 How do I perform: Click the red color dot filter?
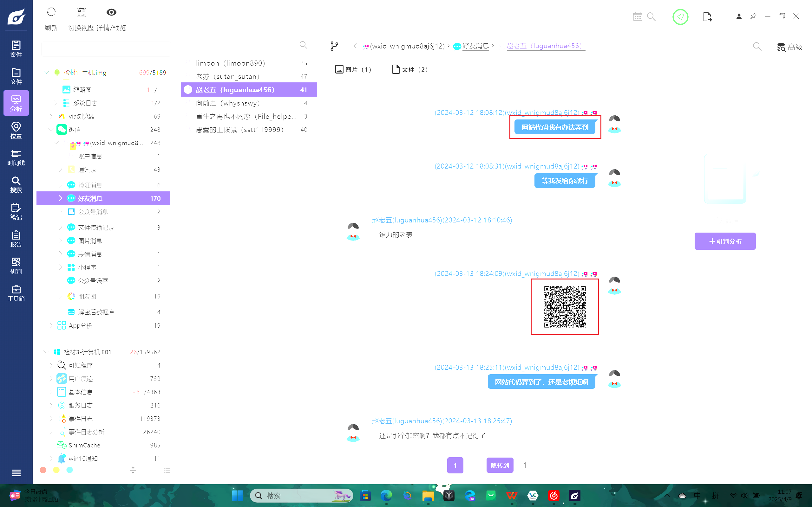click(x=43, y=470)
